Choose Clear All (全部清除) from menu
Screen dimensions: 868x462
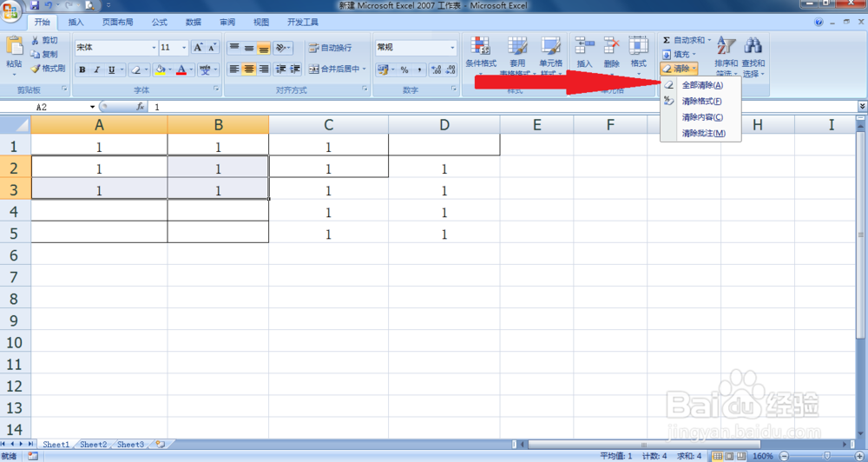point(700,85)
